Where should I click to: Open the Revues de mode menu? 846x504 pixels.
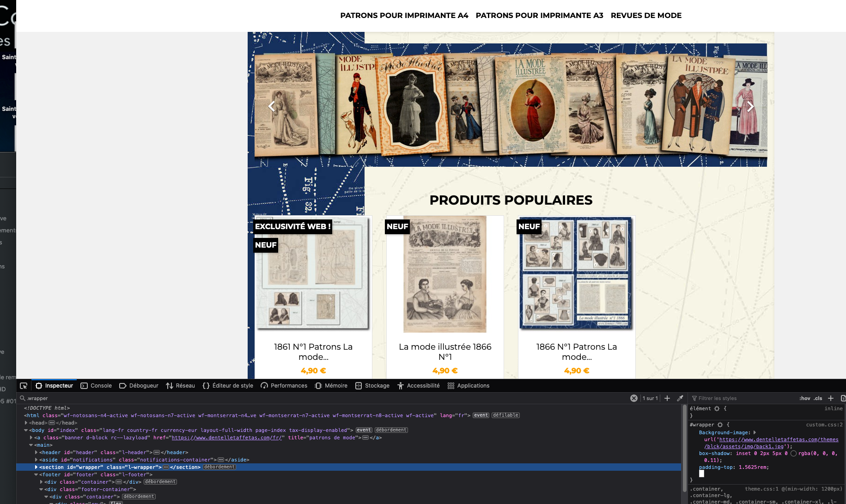(x=646, y=15)
